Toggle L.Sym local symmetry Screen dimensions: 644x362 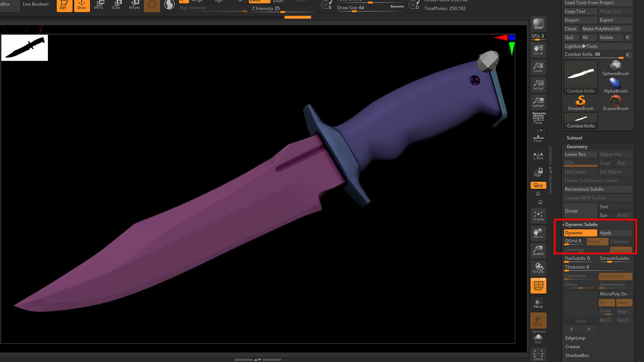click(x=538, y=156)
